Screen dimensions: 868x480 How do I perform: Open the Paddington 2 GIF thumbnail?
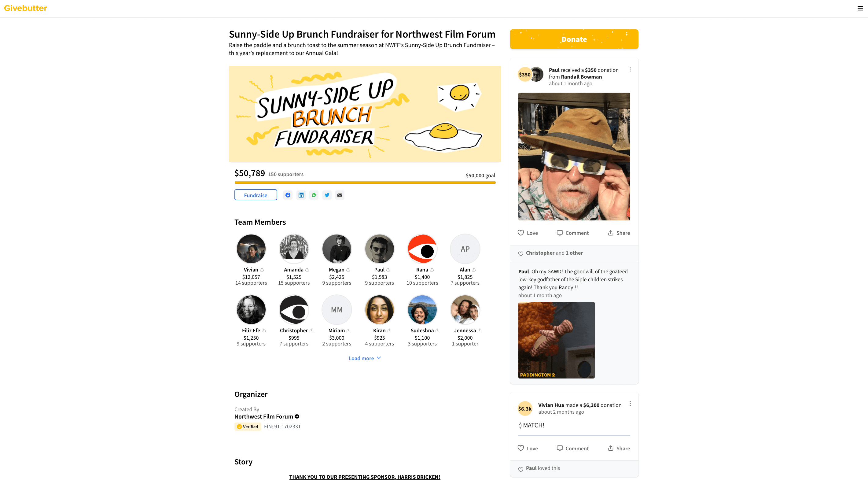pyautogui.click(x=556, y=340)
